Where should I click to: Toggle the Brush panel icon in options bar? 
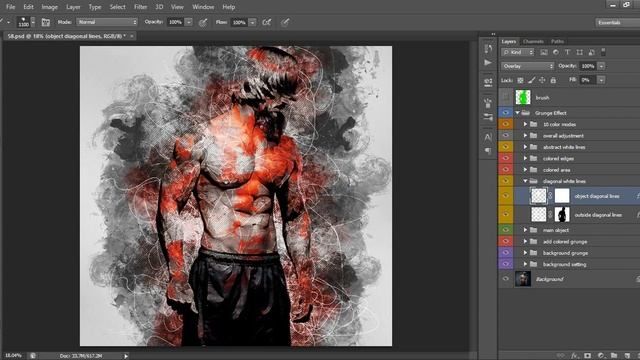[x=46, y=22]
